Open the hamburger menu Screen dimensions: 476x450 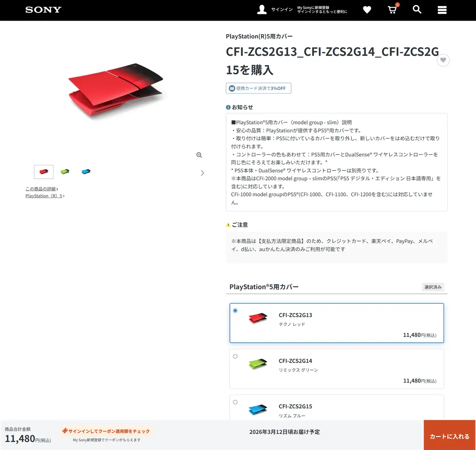[442, 10]
